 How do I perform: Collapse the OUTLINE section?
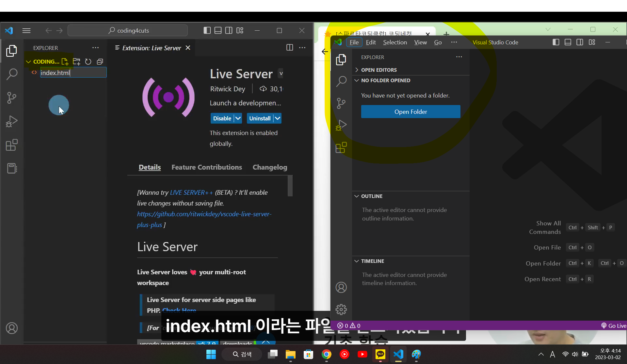[x=357, y=196]
